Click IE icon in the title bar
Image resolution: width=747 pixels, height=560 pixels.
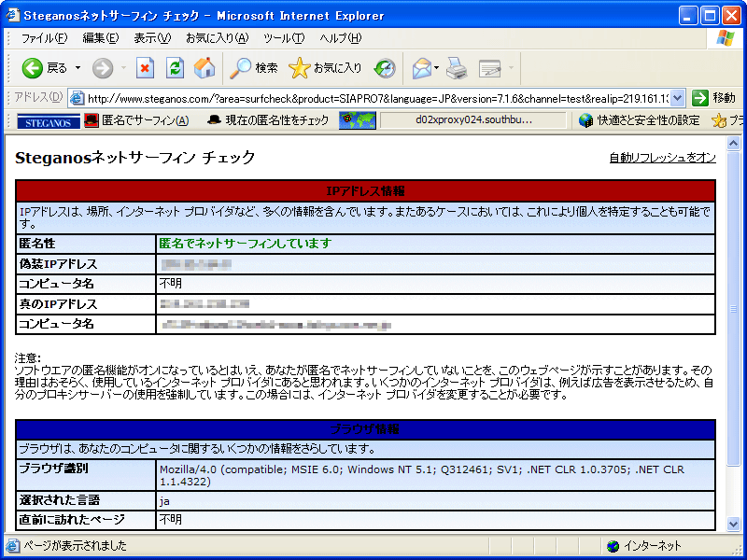13,15
